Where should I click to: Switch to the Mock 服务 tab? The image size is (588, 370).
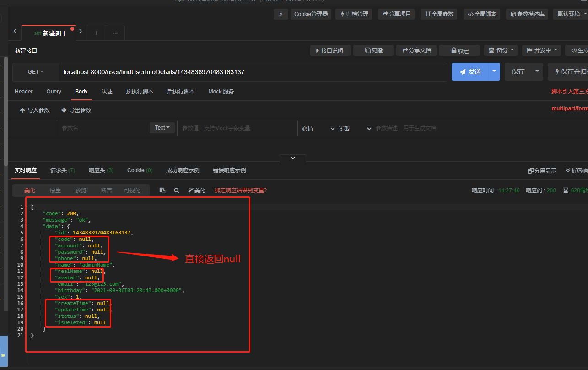[221, 92]
